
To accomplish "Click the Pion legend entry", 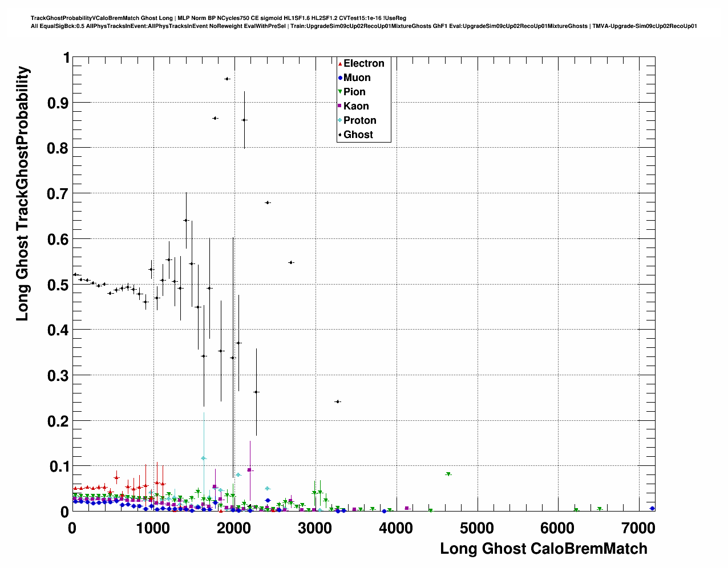I will [352, 92].
